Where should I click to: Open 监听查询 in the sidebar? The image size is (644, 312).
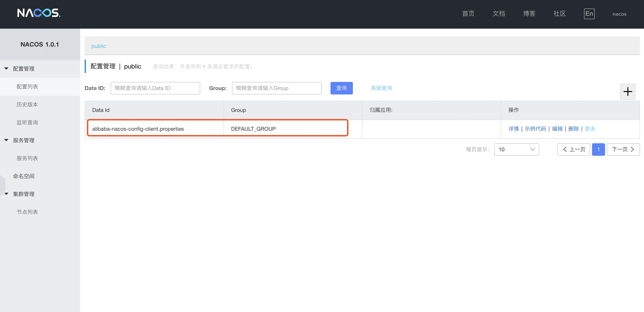27,122
